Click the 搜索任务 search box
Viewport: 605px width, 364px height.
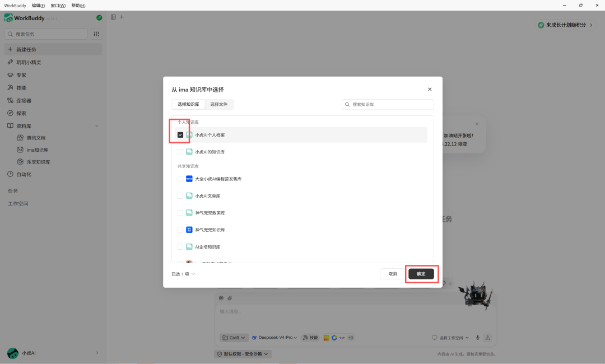point(46,34)
